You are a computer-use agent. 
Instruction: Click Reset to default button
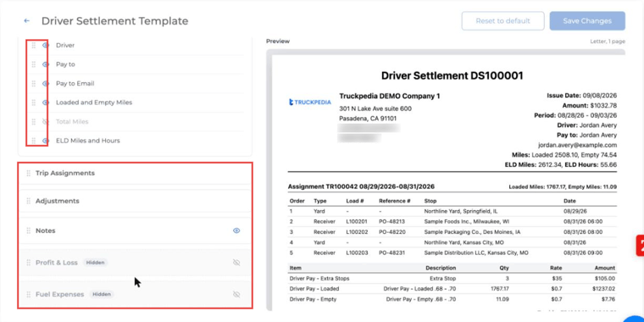point(502,21)
